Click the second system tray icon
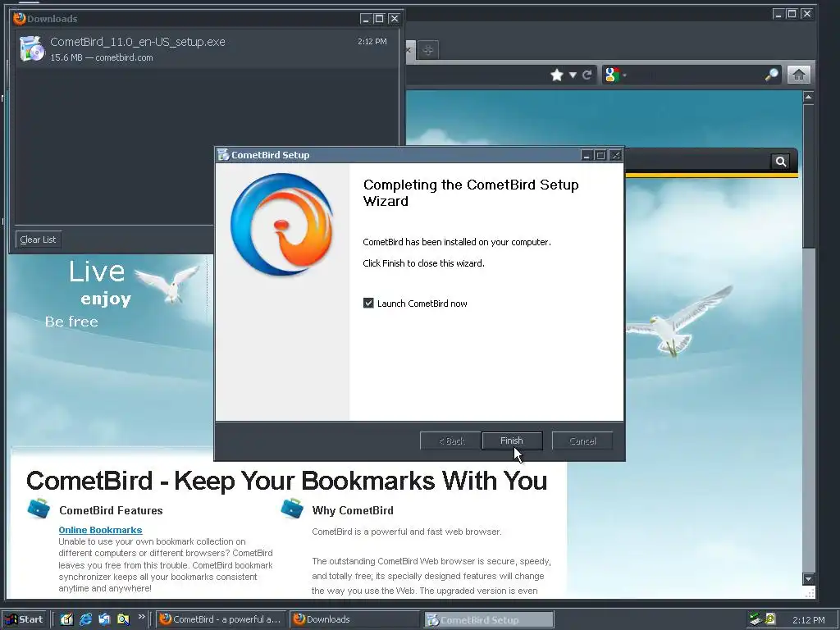Screen dimensions: 840x630 point(770,619)
